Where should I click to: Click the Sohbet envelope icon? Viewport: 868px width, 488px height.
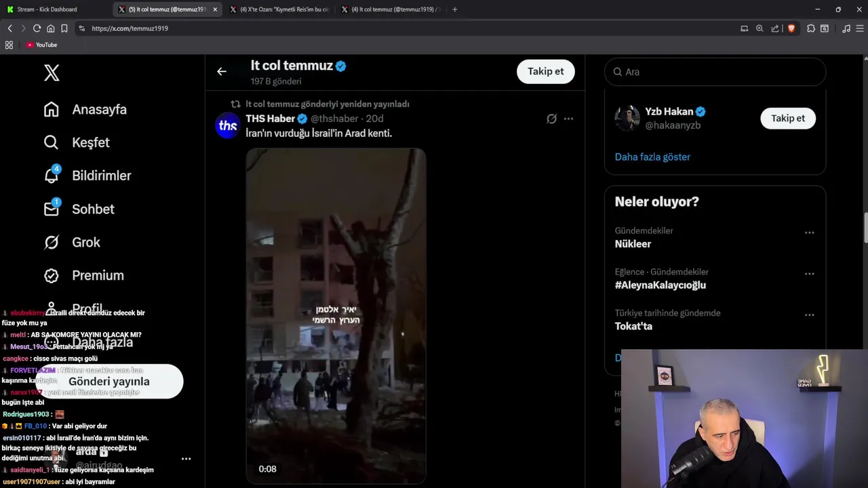[52, 209]
